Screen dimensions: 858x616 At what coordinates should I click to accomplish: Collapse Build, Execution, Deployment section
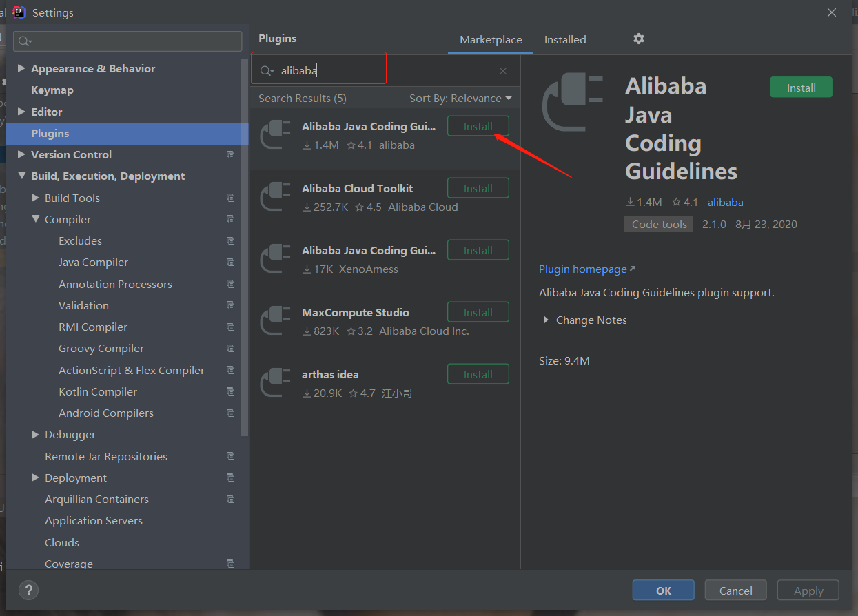(x=21, y=176)
